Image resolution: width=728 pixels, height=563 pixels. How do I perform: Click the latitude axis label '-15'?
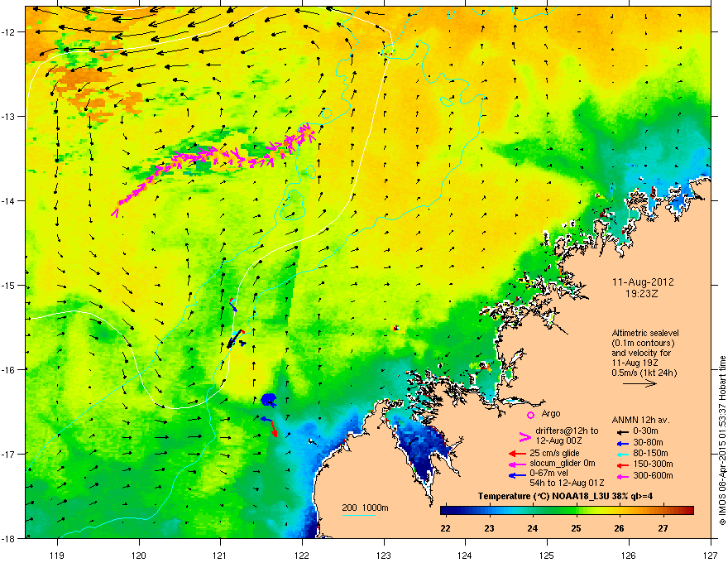8,285
